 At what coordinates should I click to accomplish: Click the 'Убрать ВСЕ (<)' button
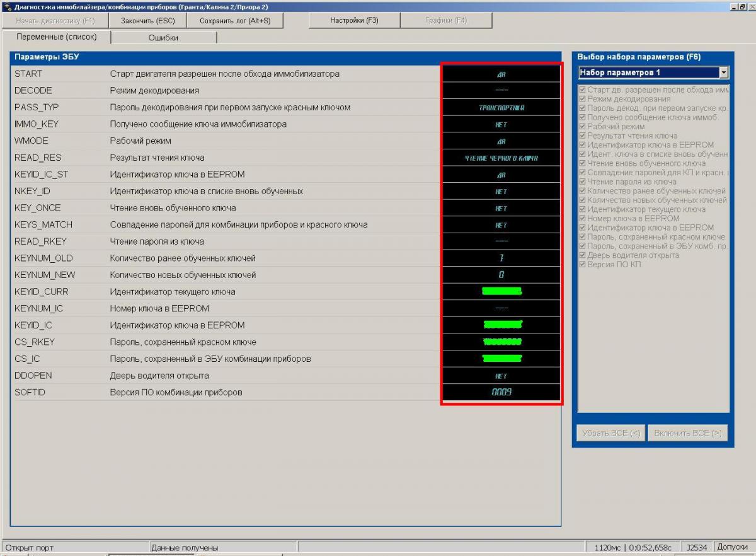(x=610, y=433)
